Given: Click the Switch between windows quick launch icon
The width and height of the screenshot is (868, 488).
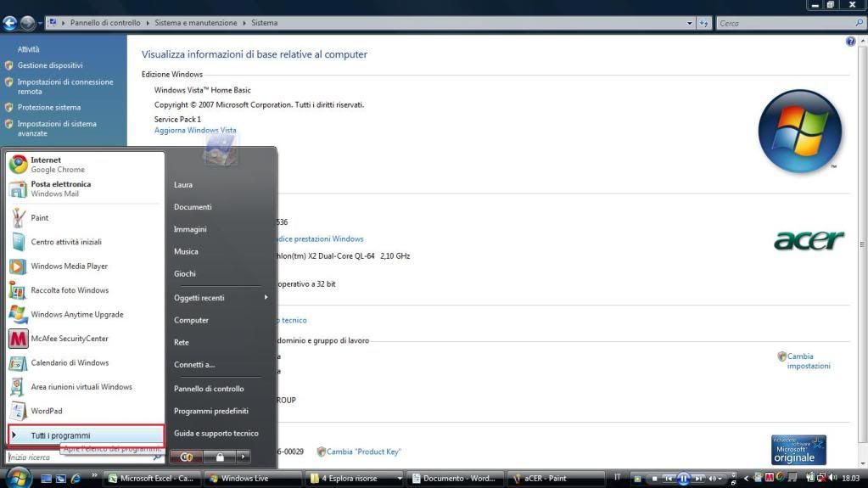Looking at the screenshot, I should 60,478.
